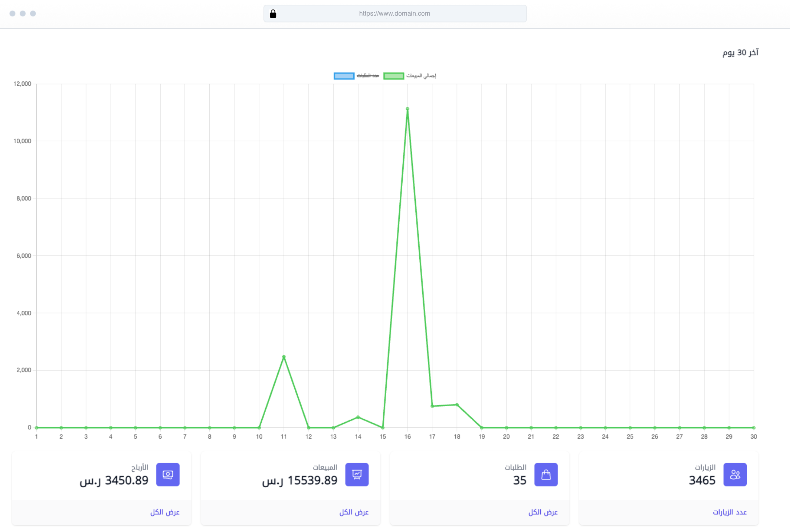Click the peak data point at day 16

(407, 109)
